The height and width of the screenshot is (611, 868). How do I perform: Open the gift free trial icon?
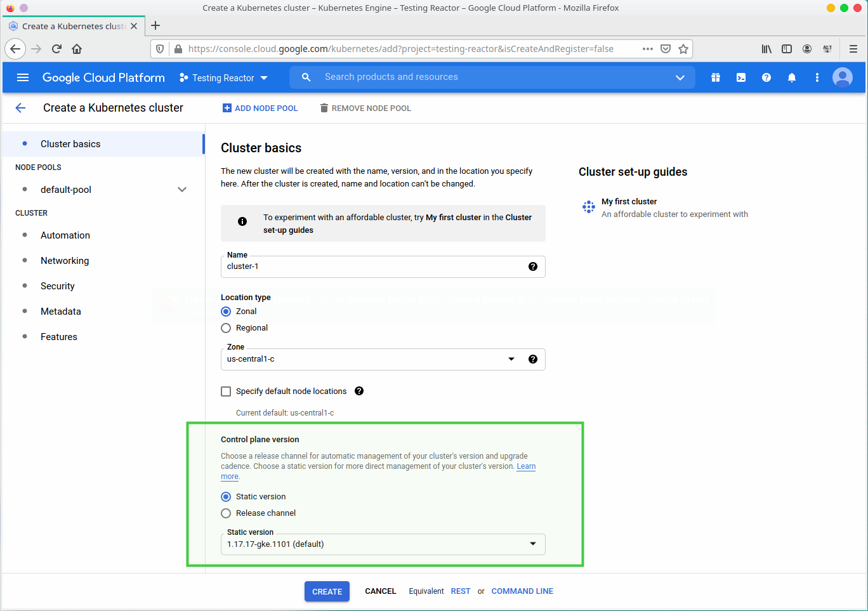coord(715,77)
